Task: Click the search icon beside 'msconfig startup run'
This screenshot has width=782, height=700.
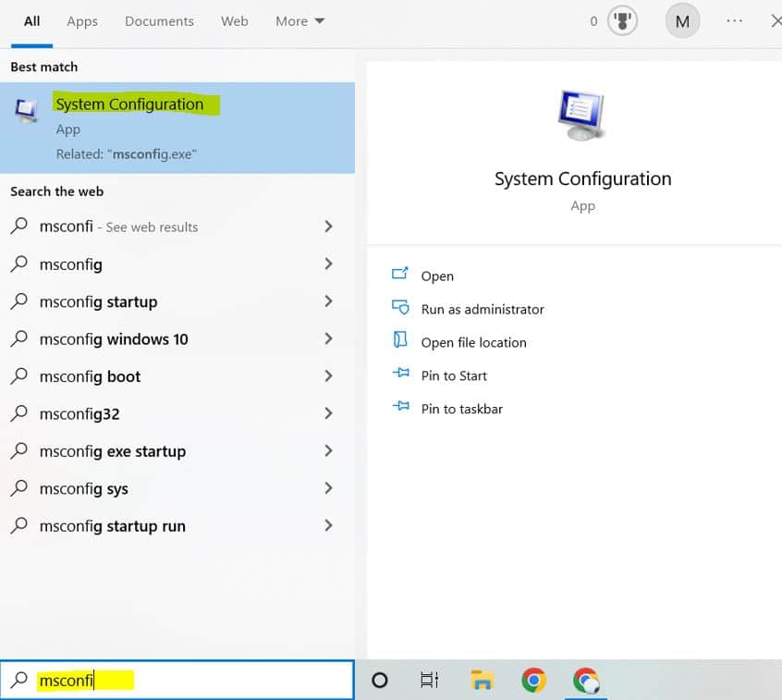Action: tap(19, 525)
